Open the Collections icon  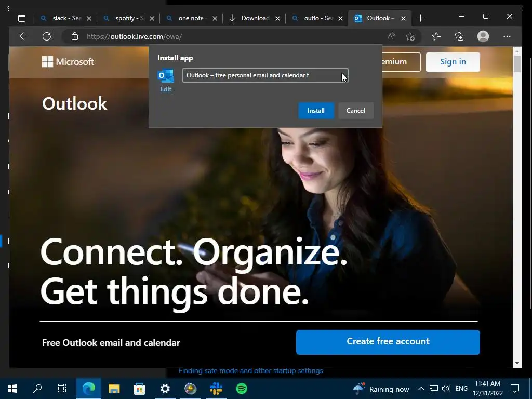point(459,36)
